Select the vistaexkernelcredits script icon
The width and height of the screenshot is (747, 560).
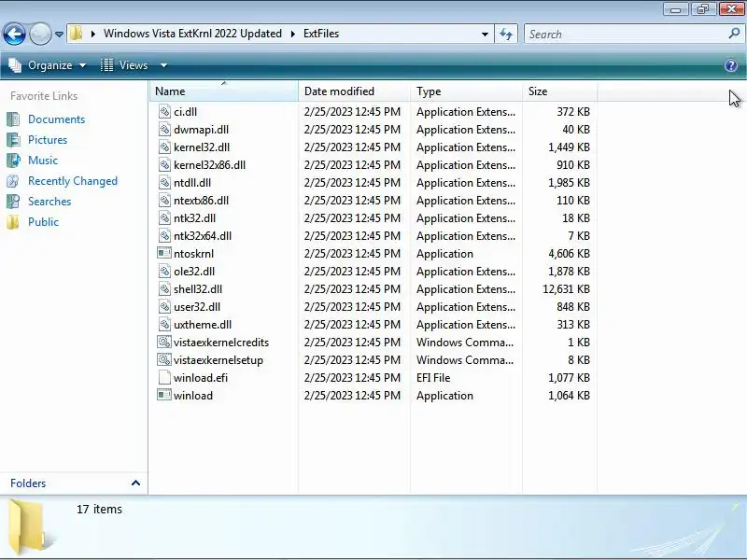(164, 342)
